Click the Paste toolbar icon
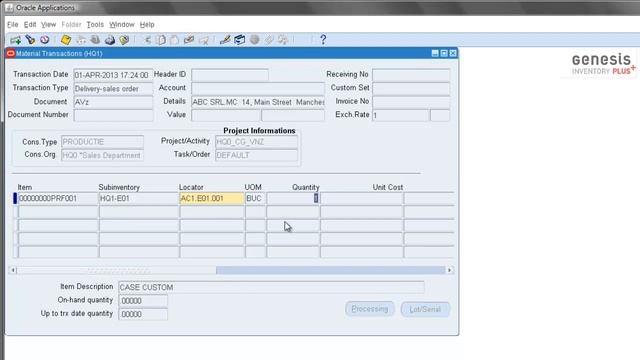Screen dimensions: 640x360 pos(175,40)
